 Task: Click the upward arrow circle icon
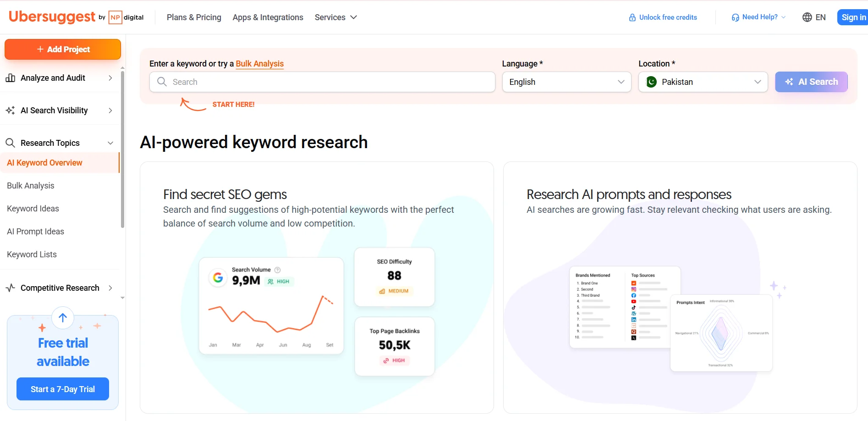coord(63,318)
